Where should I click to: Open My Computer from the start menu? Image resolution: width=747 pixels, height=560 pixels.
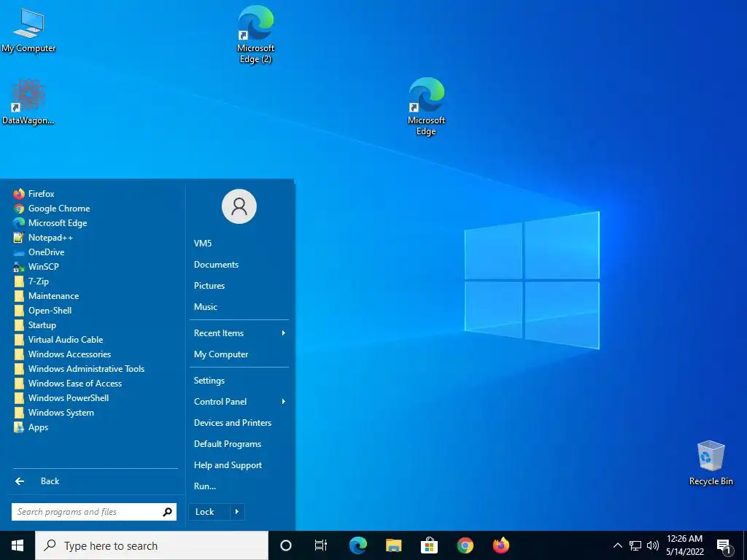click(221, 354)
